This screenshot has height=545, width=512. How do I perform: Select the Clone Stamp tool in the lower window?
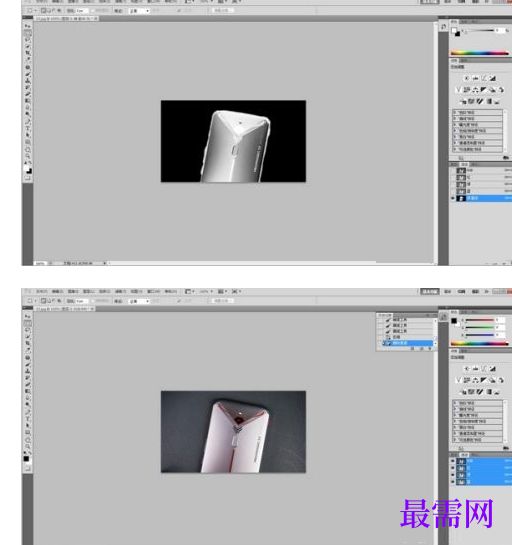click(27, 371)
